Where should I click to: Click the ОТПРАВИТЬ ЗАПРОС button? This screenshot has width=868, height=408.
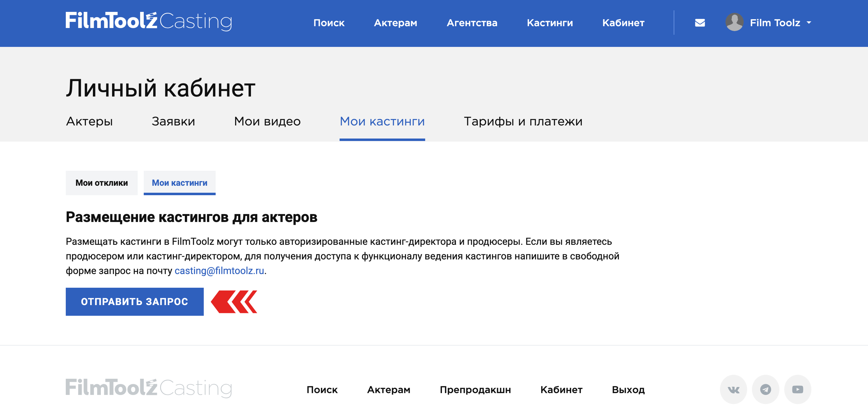[134, 301]
